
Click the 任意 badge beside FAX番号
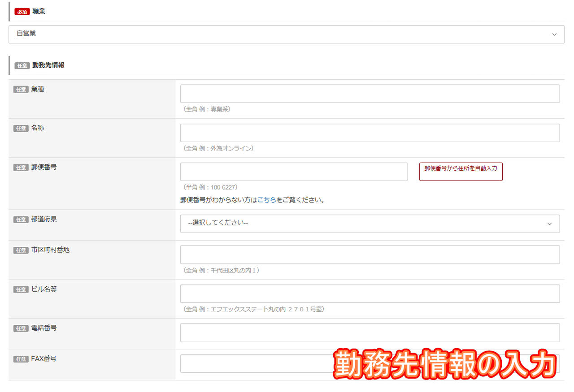click(x=21, y=359)
